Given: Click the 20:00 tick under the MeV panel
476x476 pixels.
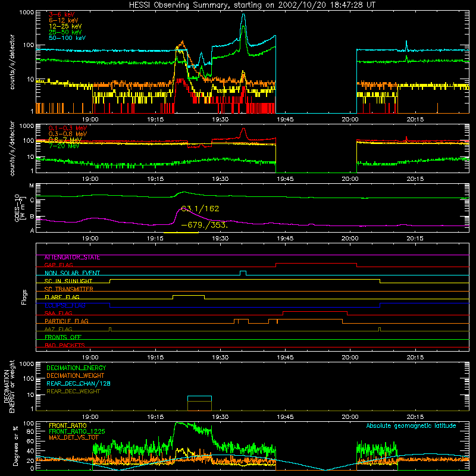Looking at the screenshot, I should (x=350, y=179).
